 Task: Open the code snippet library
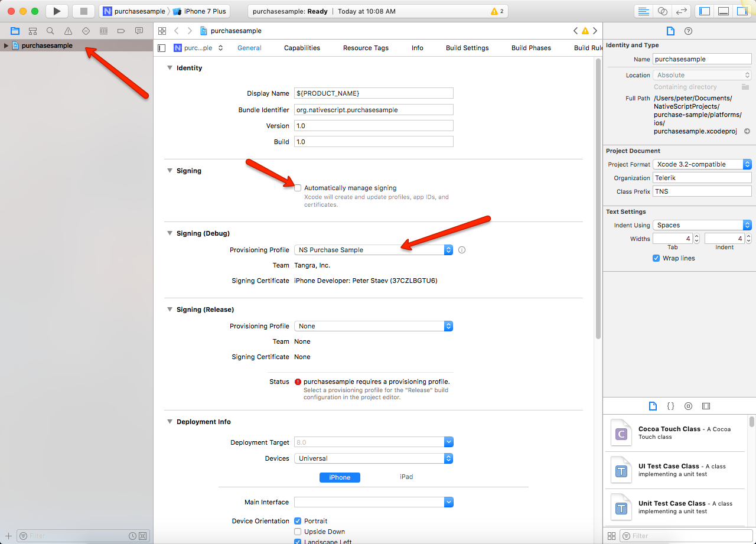click(x=670, y=406)
